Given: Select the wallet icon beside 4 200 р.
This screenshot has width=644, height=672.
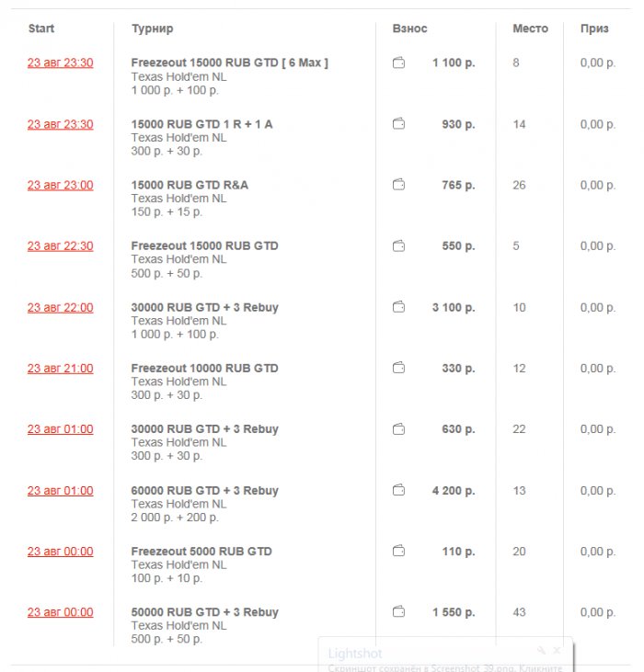Looking at the screenshot, I should click(398, 491).
